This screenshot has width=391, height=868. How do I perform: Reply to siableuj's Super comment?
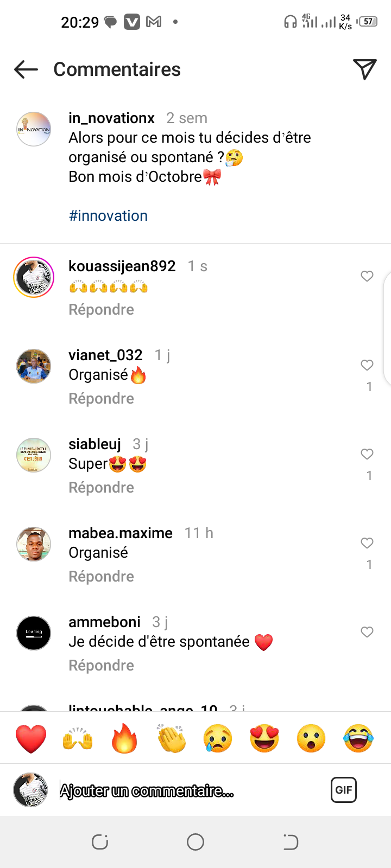(x=101, y=488)
